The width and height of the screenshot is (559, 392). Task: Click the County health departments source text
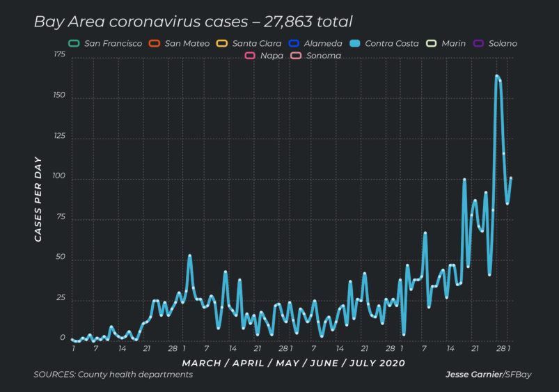click(113, 375)
